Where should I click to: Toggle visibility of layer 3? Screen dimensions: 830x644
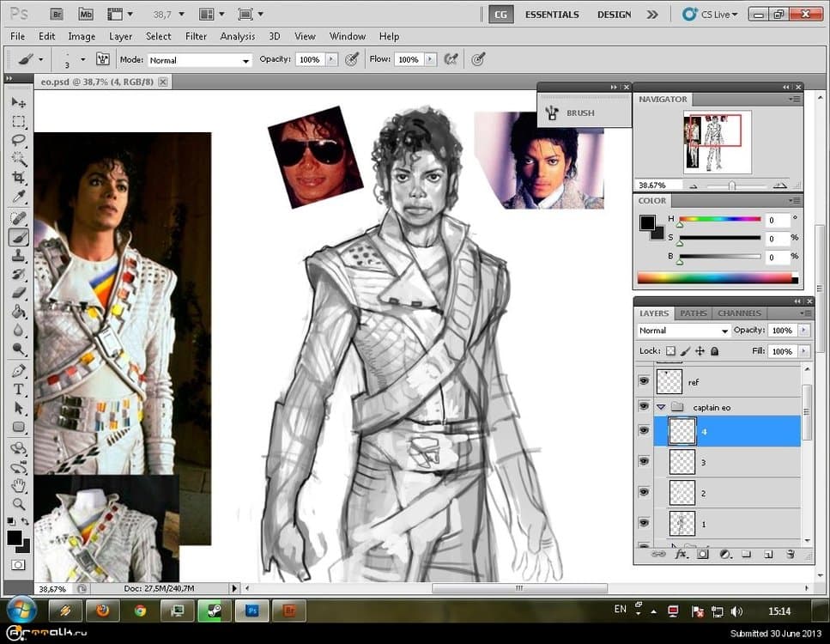(644, 462)
